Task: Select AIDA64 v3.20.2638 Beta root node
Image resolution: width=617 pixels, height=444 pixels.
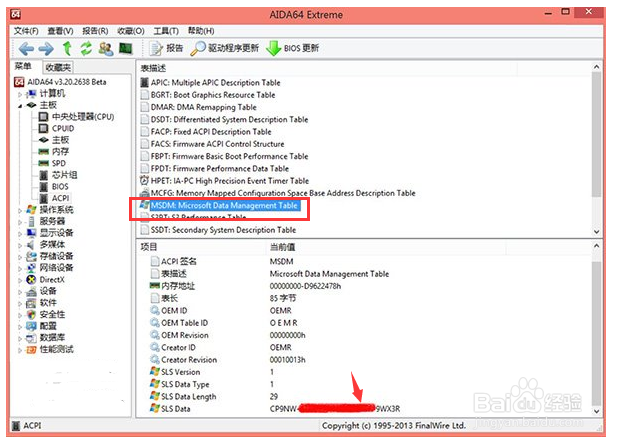Action: click(x=60, y=82)
